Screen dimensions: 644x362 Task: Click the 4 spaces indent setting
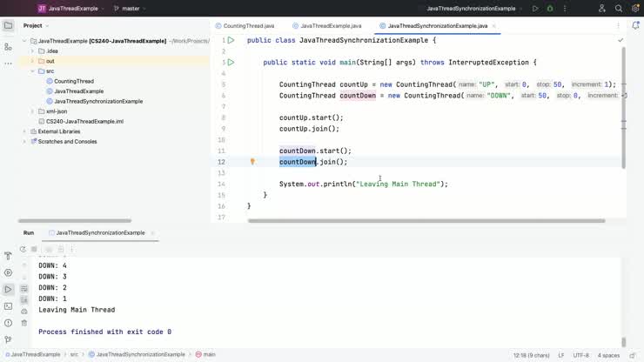point(608,355)
